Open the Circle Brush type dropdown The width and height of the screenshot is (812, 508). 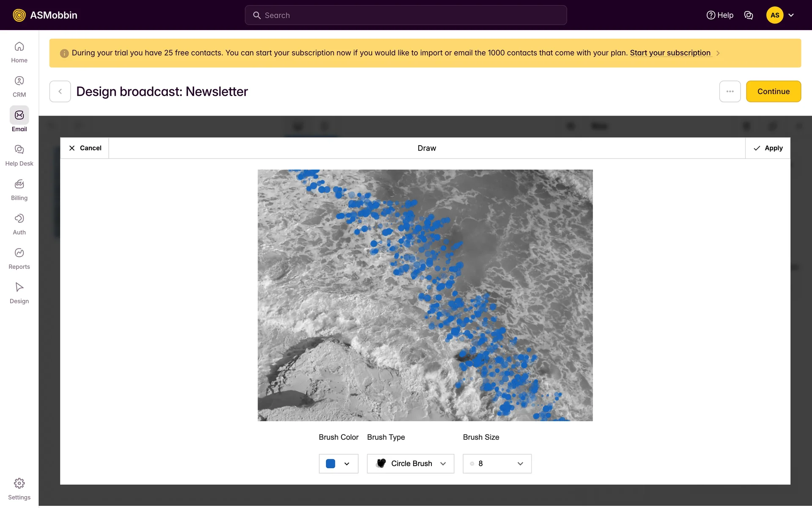410,464
